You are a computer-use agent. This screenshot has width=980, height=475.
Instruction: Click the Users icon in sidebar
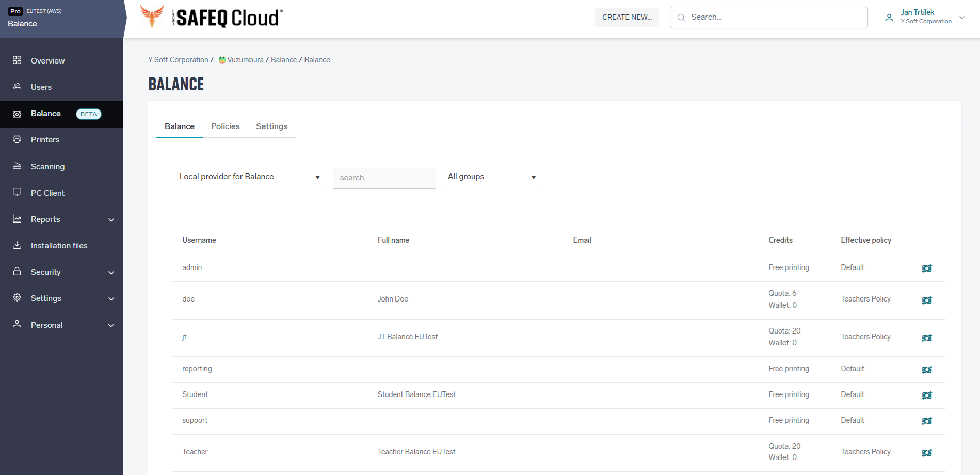point(17,86)
